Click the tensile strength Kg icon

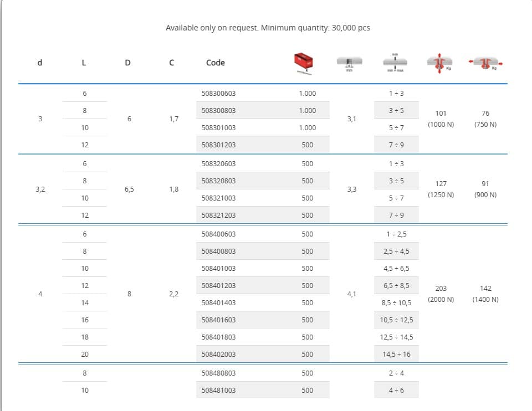coord(440,63)
